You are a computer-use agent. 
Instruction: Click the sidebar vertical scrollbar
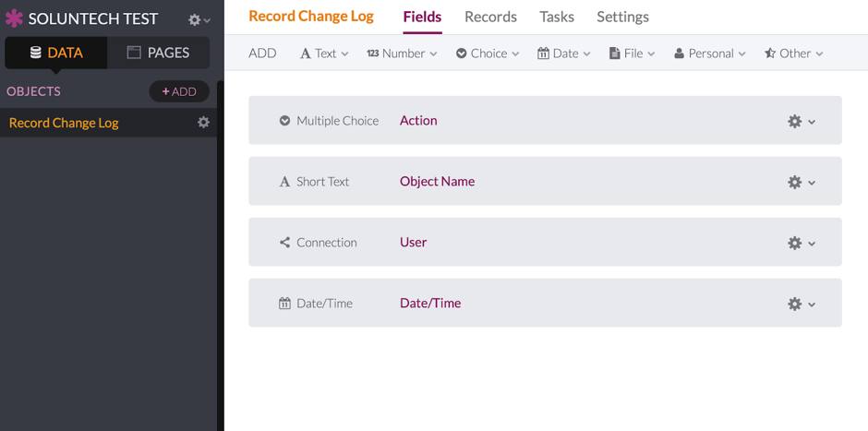point(221,255)
